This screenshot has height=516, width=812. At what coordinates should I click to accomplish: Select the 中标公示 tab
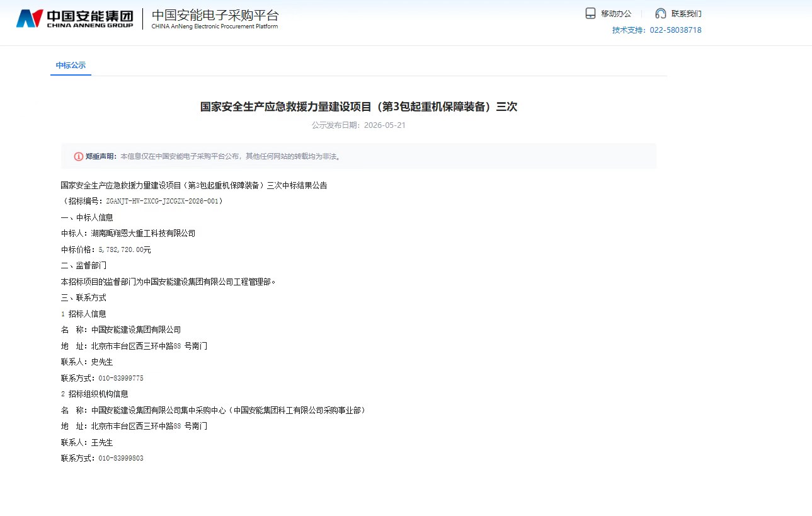71,66
